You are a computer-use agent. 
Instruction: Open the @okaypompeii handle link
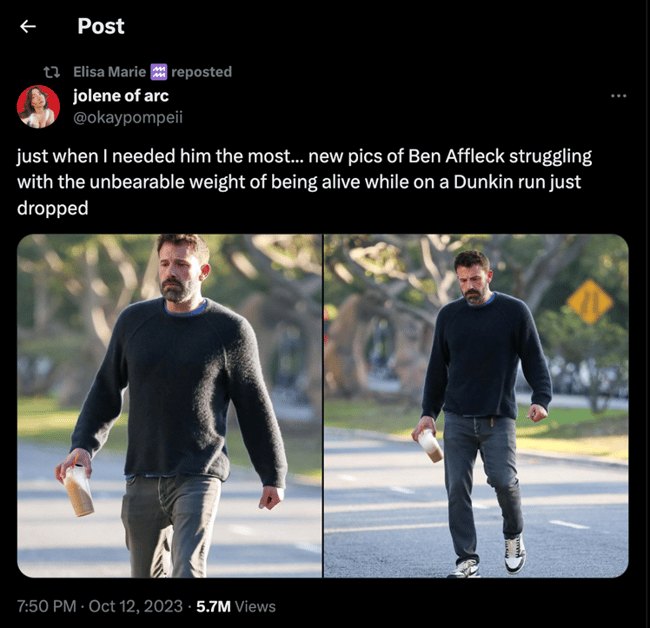point(128,116)
